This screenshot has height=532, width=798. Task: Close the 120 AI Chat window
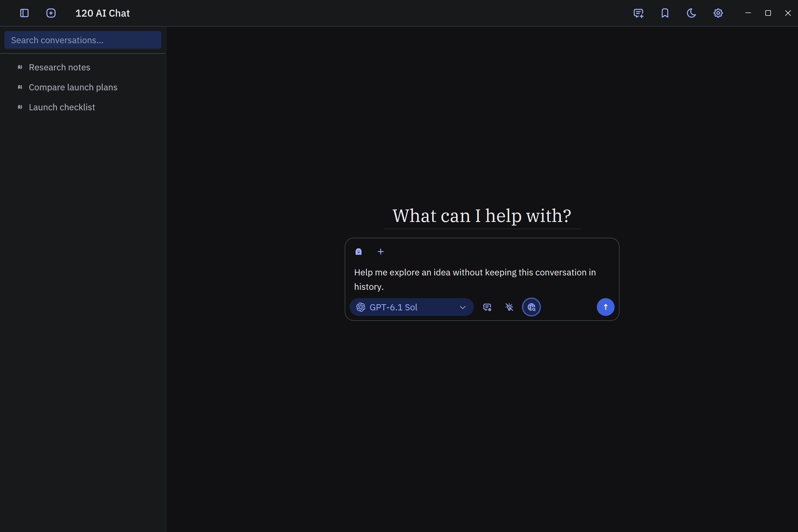click(x=788, y=13)
